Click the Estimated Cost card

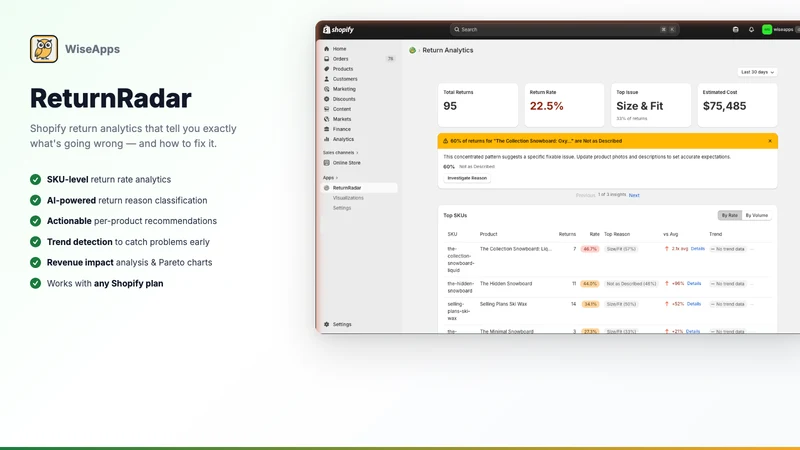pos(737,105)
